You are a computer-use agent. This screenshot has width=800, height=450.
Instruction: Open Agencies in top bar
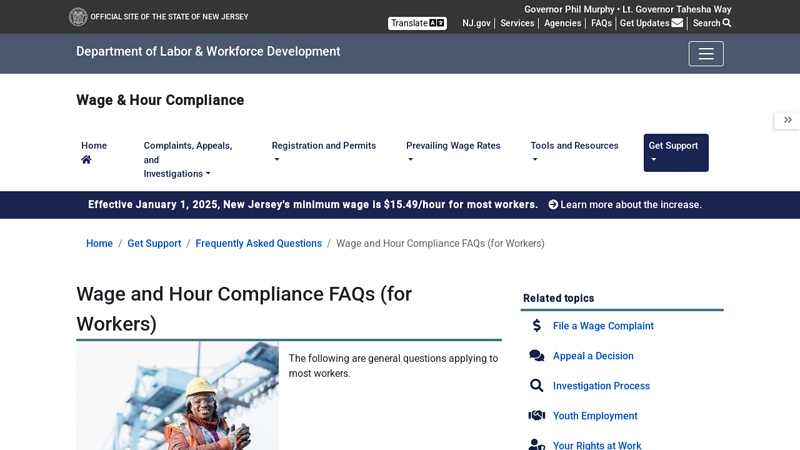[x=562, y=23]
